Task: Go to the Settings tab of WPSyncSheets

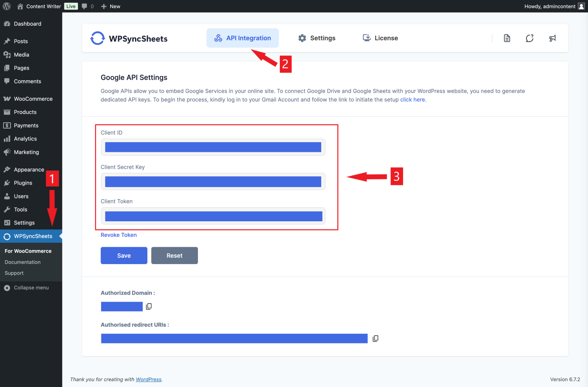Action: coord(317,38)
